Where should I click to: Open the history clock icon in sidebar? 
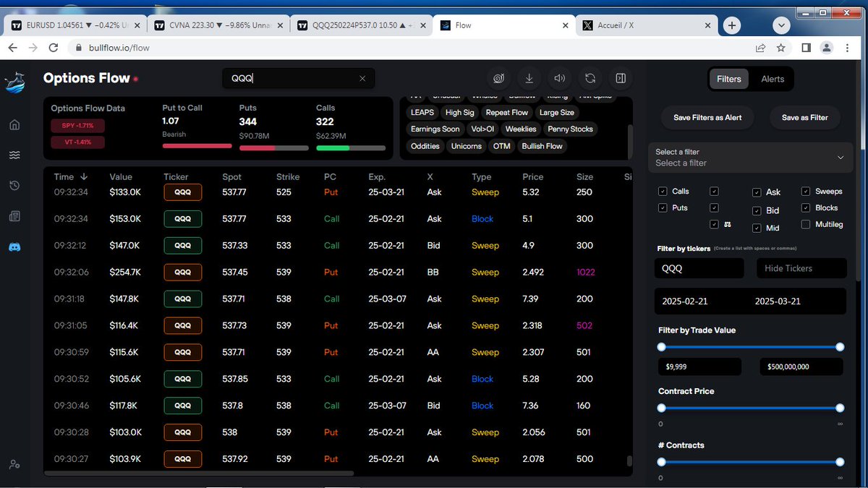pos(14,186)
